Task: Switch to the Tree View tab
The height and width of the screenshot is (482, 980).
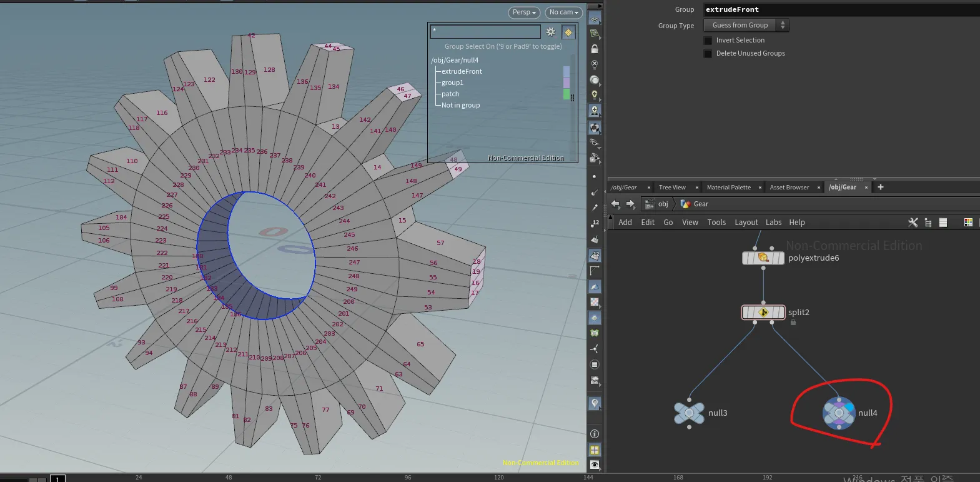Action: click(x=672, y=188)
